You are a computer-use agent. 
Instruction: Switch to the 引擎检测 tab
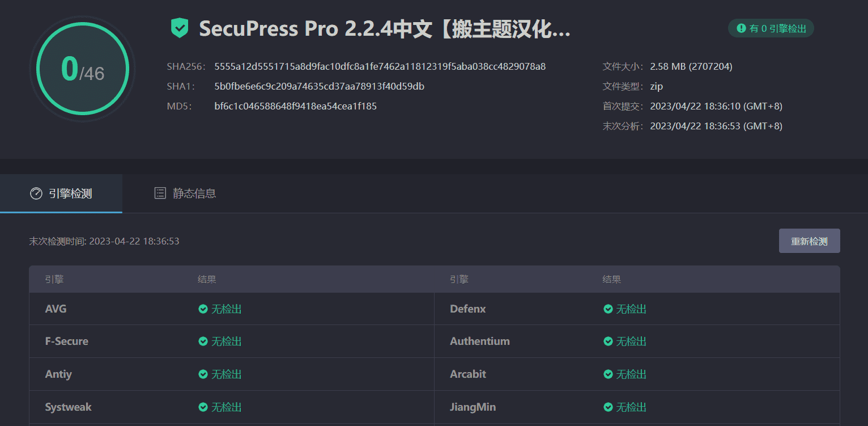click(61, 193)
